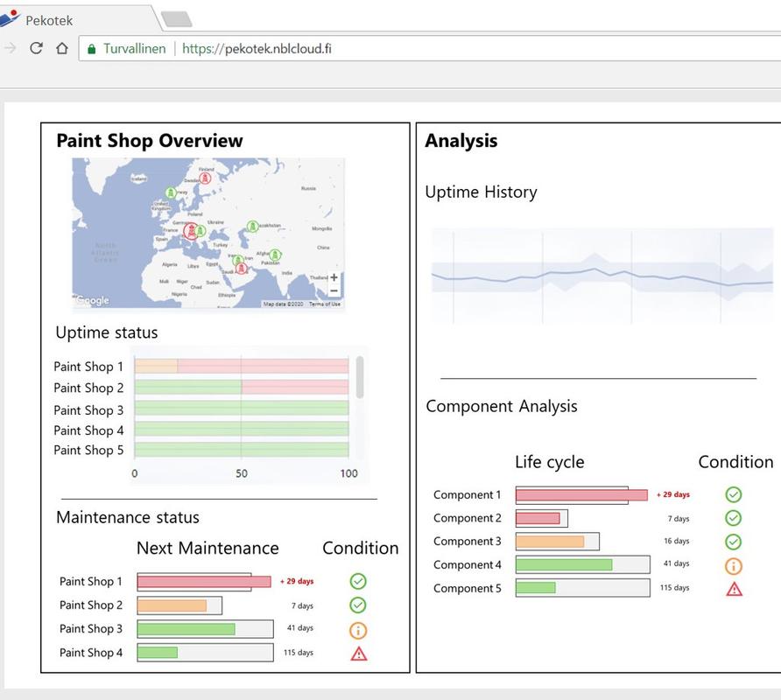This screenshot has height=700, width=781.
Task: Click Paint Shop 3 orange info condition icon
Action: tap(358, 630)
